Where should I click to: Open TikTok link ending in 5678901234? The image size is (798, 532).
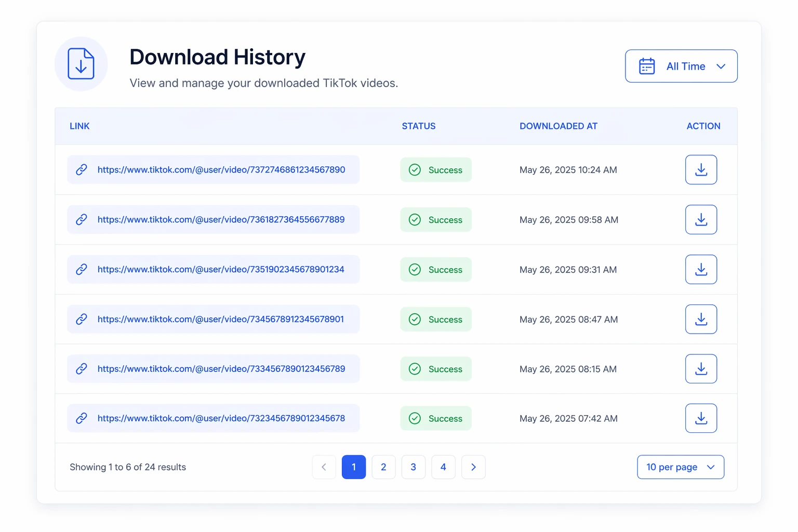point(221,269)
